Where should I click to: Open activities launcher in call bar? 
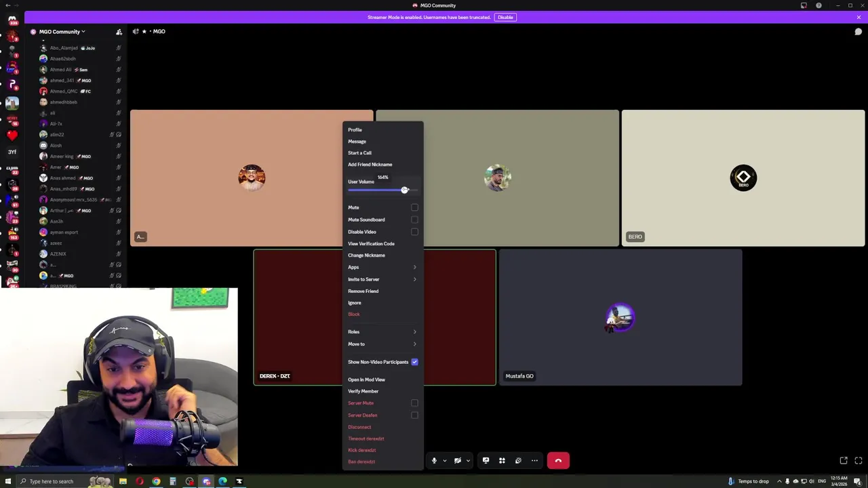click(502, 461)
